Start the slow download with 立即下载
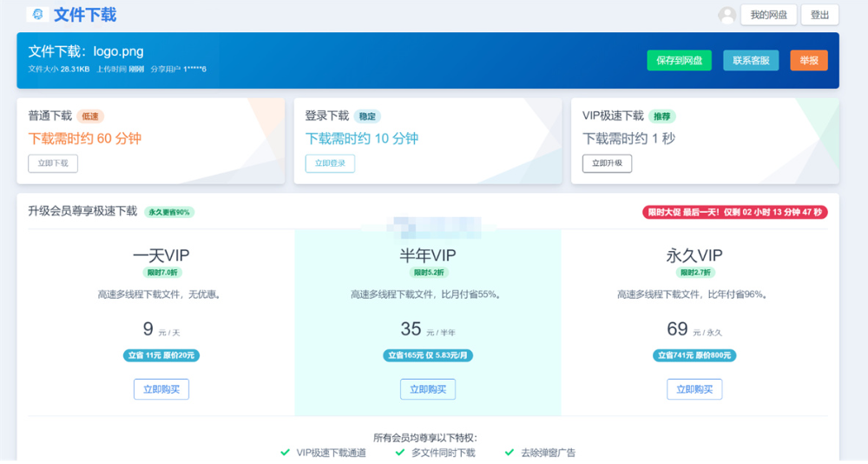868x464 pixels. [53, 163]
